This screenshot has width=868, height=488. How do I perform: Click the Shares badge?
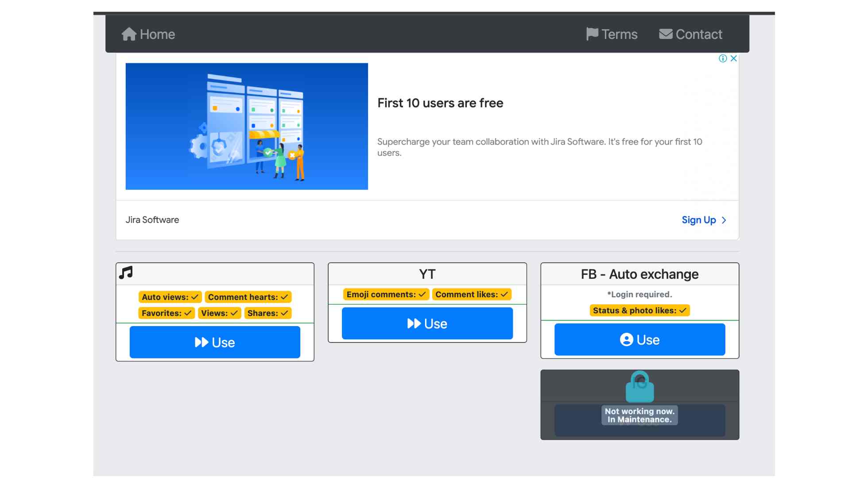click(267, 313)
